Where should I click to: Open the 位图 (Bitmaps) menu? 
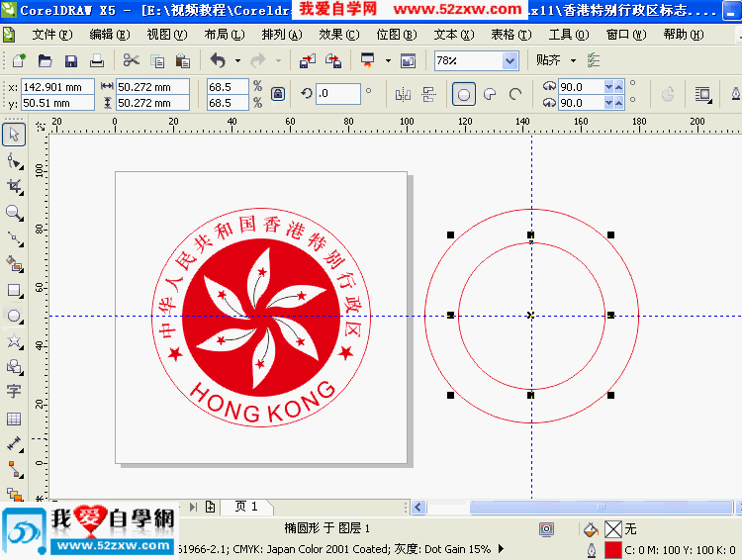(397, 35)
